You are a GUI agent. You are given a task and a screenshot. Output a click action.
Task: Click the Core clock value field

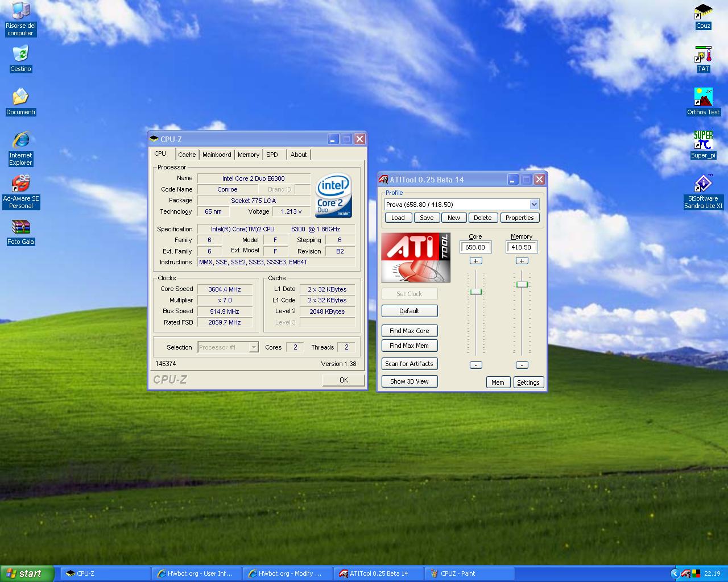475,247
